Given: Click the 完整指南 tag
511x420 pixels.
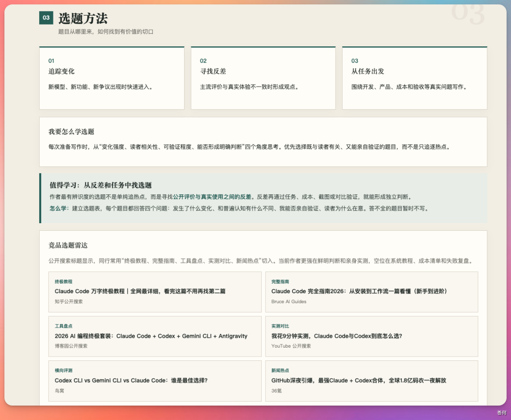Looking at the screenshot, I should point(280,281).
